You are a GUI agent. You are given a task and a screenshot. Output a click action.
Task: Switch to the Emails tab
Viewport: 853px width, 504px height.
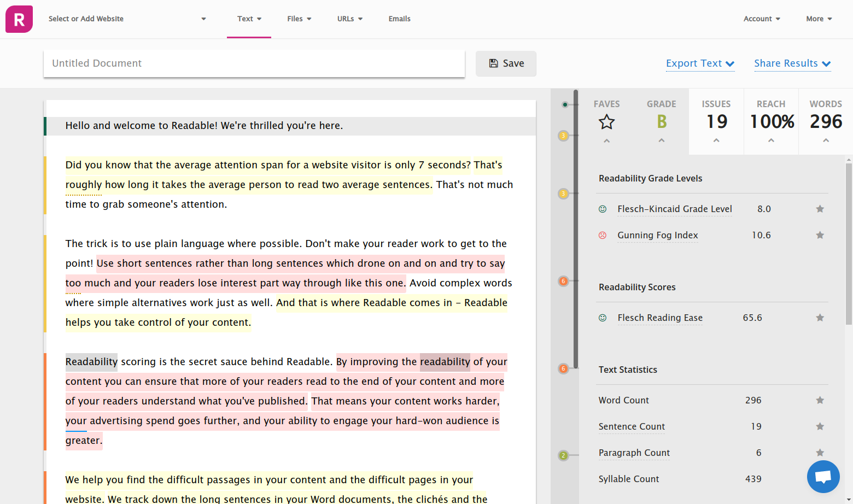tap(399, 19)
